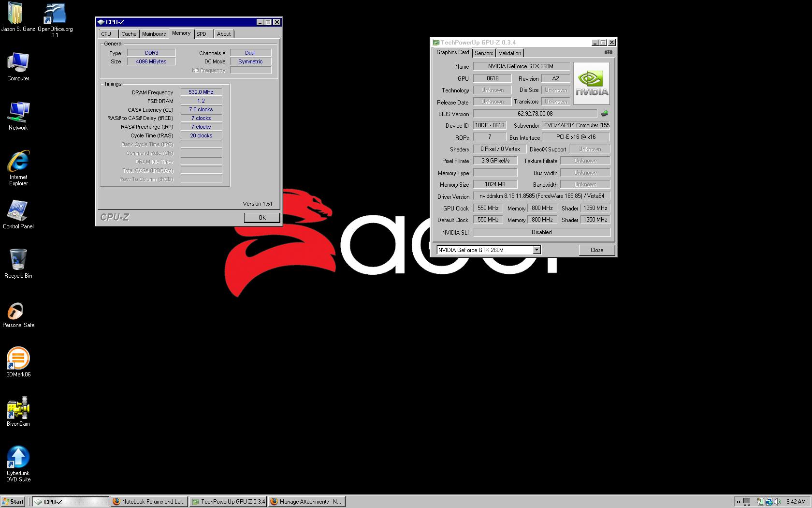
Task: Switch to Manage Attachments taskbar window
Action: [x=306, y=502]
